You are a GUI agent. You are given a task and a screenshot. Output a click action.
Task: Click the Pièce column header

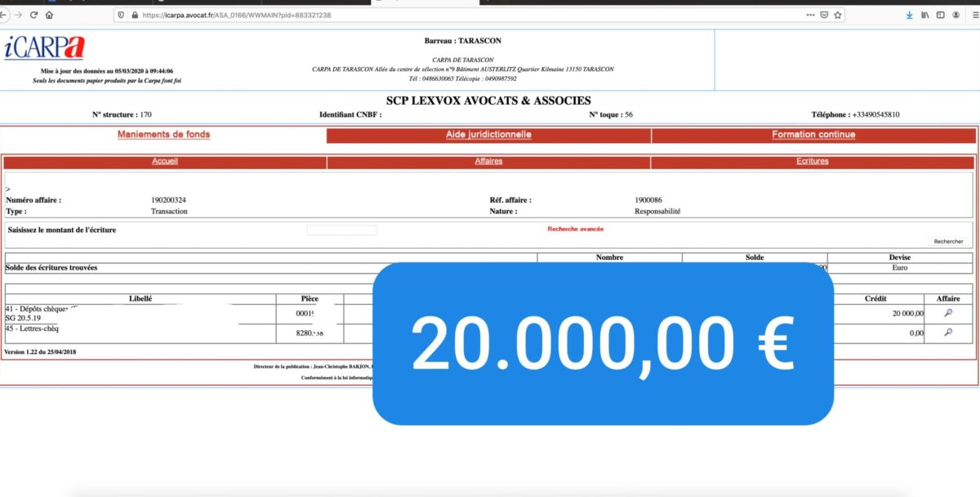click(310, 298)
